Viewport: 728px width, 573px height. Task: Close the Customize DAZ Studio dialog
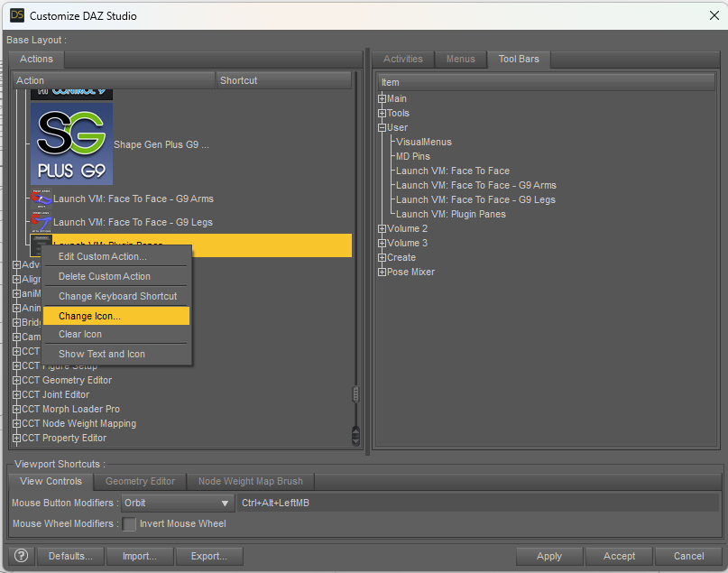coord(714,15)
